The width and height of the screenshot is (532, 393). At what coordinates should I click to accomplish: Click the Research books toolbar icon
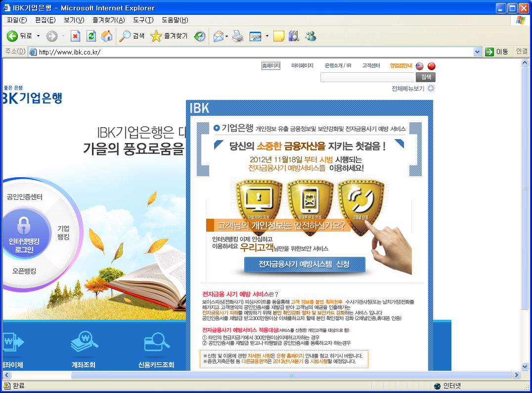(294, 36)
